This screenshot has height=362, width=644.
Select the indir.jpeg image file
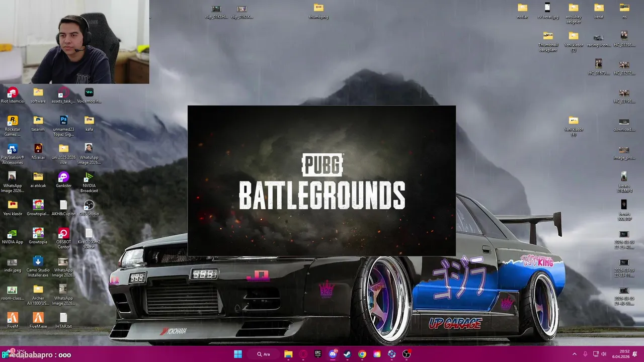[x=13, y=264]
